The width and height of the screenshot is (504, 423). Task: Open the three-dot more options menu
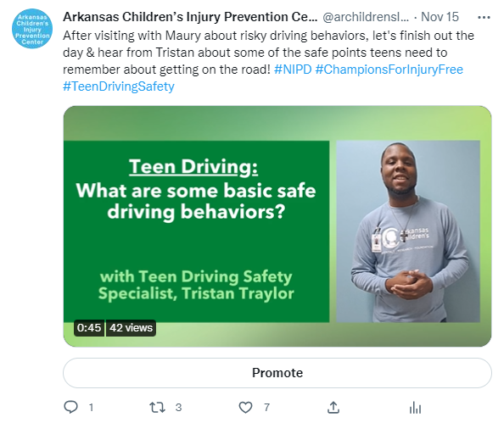(484, 17)
